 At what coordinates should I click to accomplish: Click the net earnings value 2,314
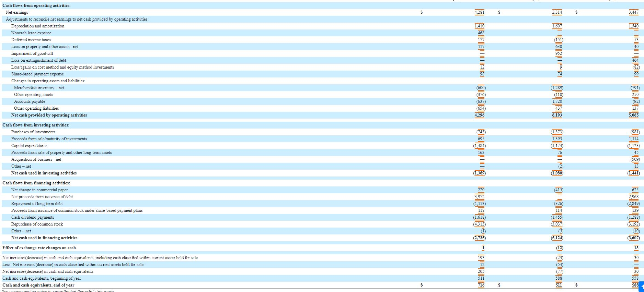557,12
